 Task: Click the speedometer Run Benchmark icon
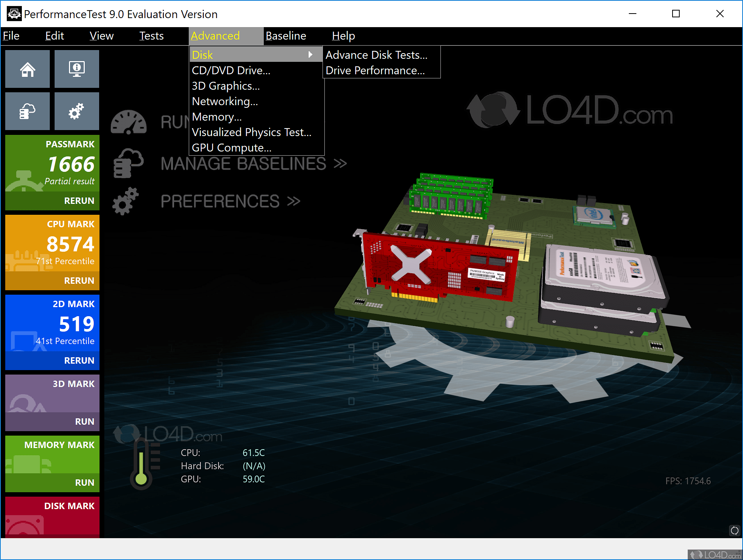(128, 122)
